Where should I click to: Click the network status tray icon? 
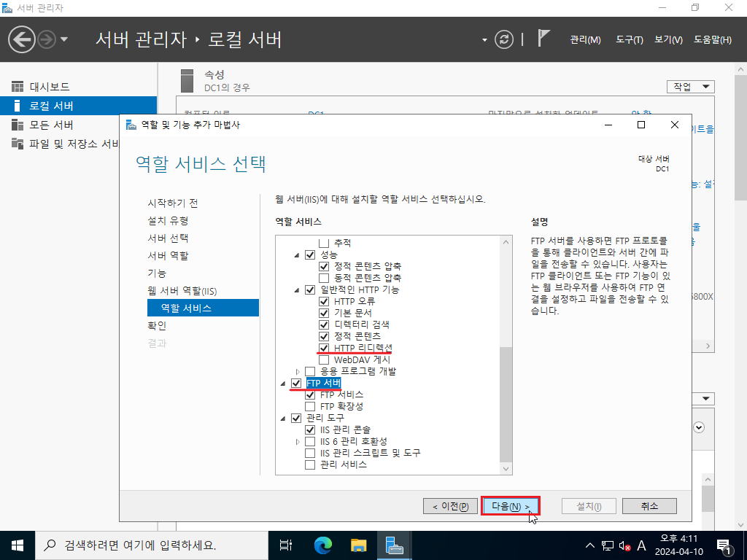[x=607, y=545]
